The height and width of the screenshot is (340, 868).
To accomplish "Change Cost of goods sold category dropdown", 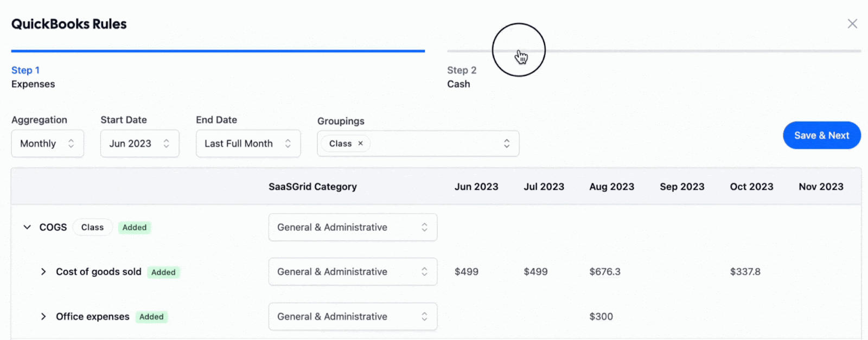I will [x=353, y=272].
